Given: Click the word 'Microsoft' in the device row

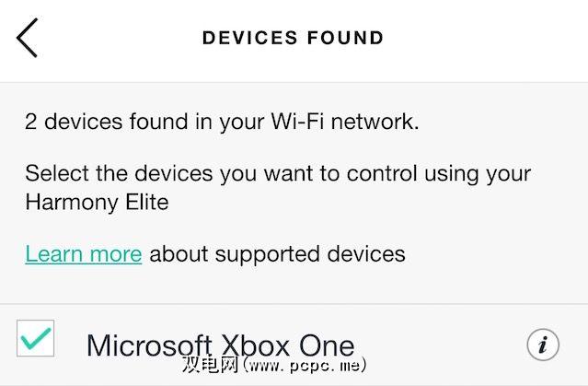Looking at the screenshot, I should [146, 345].
